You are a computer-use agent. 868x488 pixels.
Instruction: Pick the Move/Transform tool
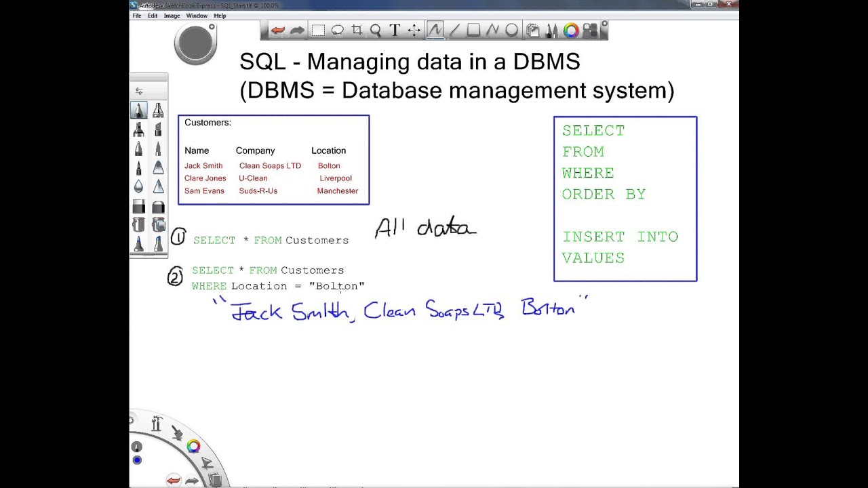click(414, 30)
